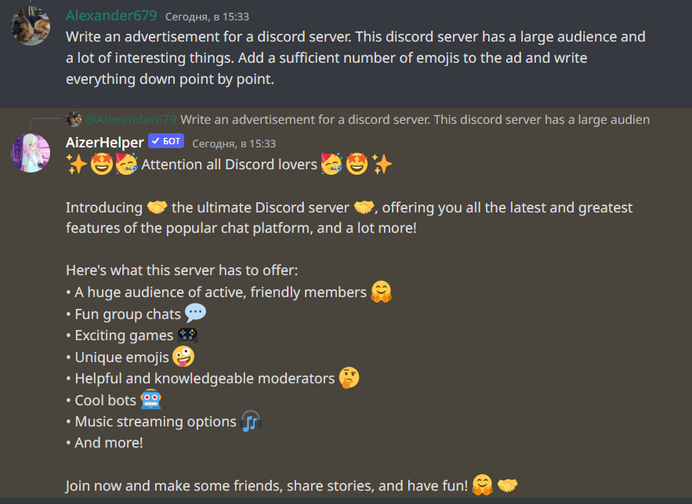Click Alexander679's dog avatar

[x=30, y=25]
